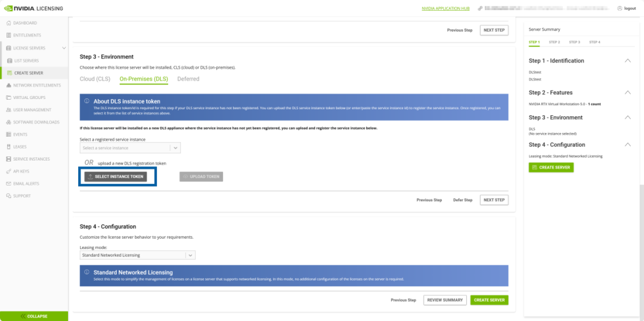Click Previous Step above Step 3
Image resolution: width=644 pixels, height=321 pixels.
pyautogui.click(x=460, y=30)
